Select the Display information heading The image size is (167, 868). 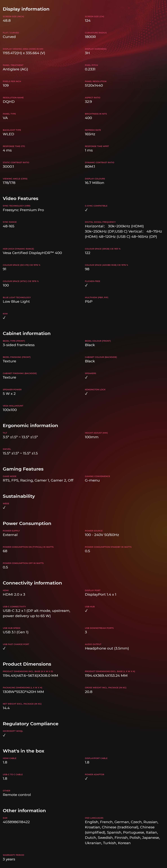pos(26,9)
